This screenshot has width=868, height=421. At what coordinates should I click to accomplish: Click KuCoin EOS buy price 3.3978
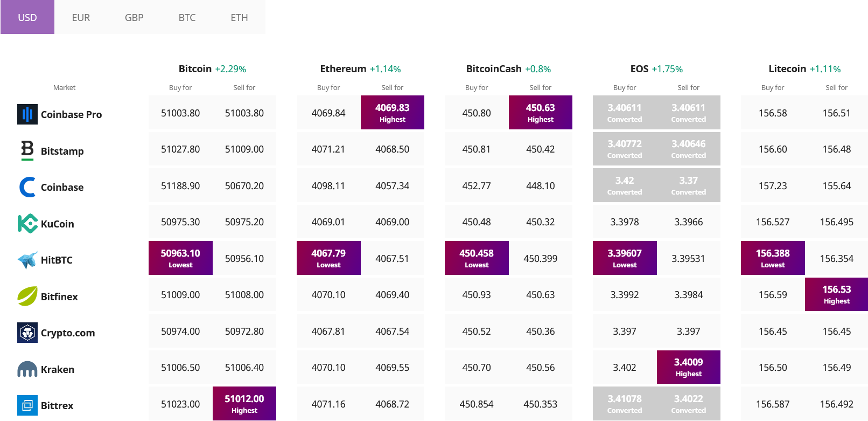point(625,222)
